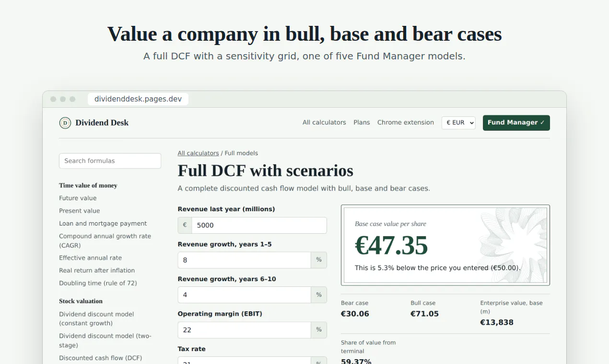Open Discounted cash flow (DCF) link

(x=101, y=358)
